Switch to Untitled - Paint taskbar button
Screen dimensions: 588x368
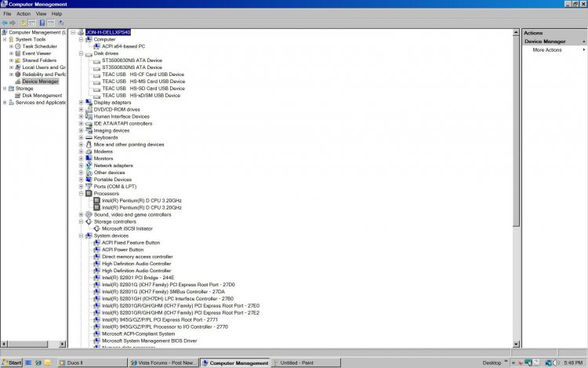click(x=305, y=363)
